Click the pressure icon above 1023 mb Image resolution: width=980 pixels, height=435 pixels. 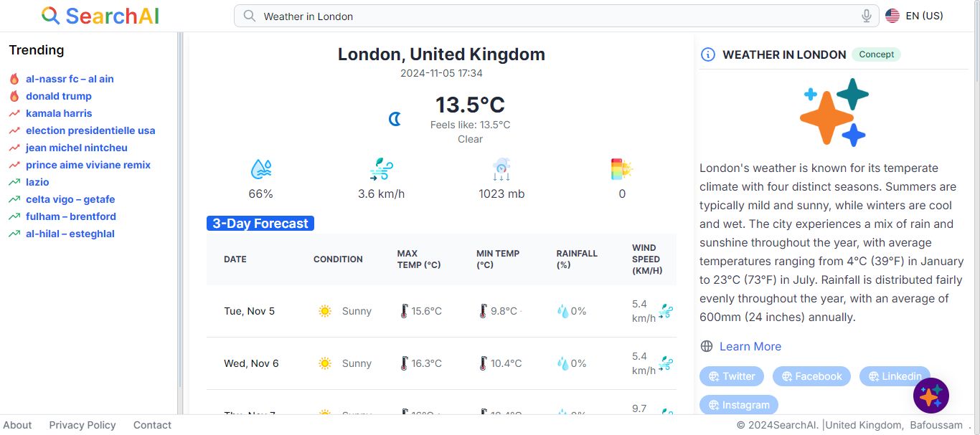[x=501, y=169]
